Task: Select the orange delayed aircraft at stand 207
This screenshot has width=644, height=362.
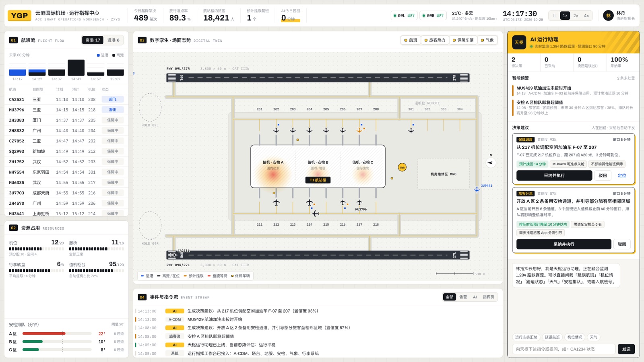Action: coord(359,130)
